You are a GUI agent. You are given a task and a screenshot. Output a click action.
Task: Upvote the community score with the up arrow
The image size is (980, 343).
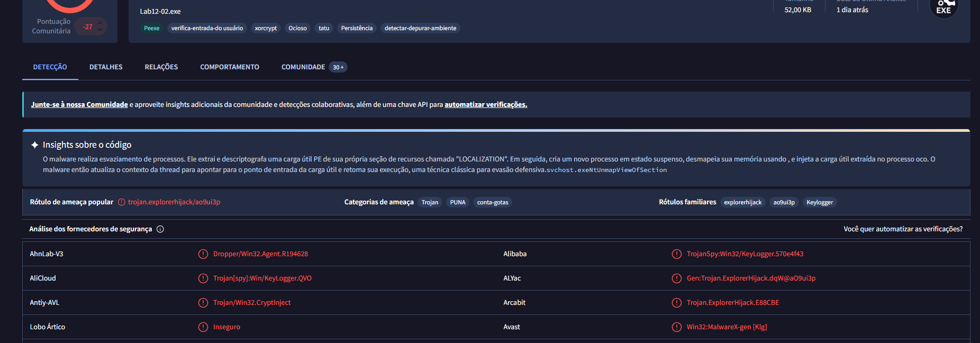[100, 22]
